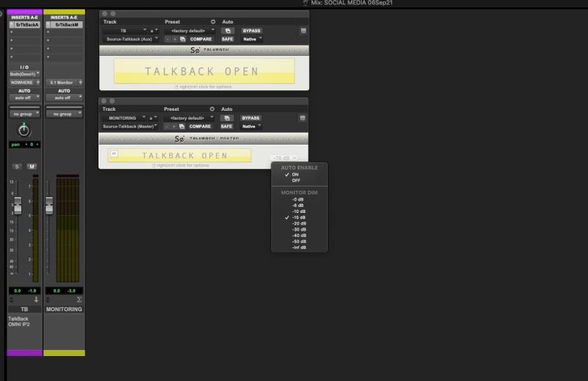588x381 pixels.
Task: Click the automation enable icon in MONITORING plugin
Action: click(227, 117)
